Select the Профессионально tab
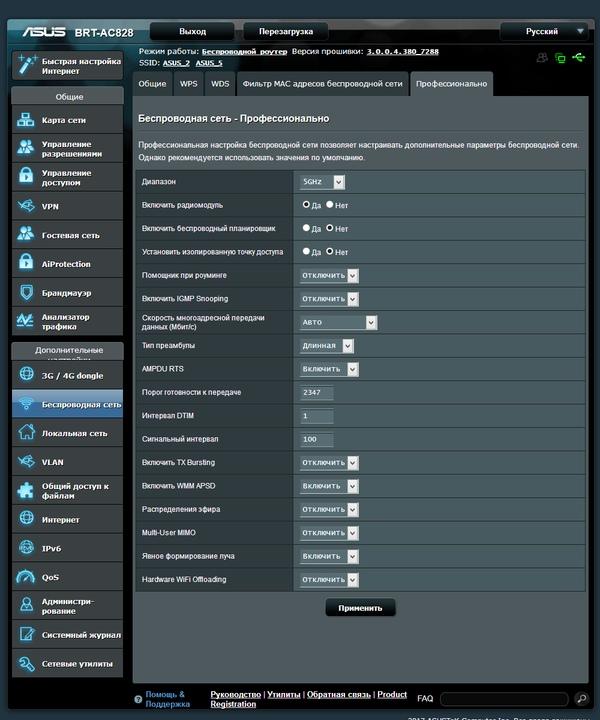600x720 pixels. tap(451, 84)
